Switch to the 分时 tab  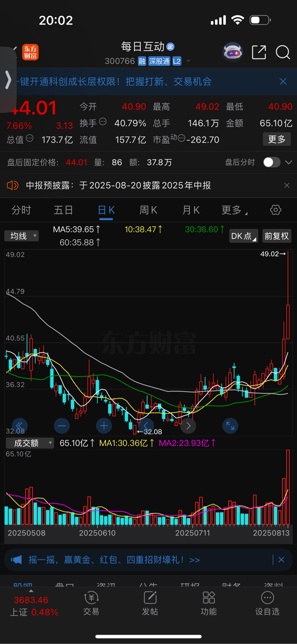coord(21,210)
